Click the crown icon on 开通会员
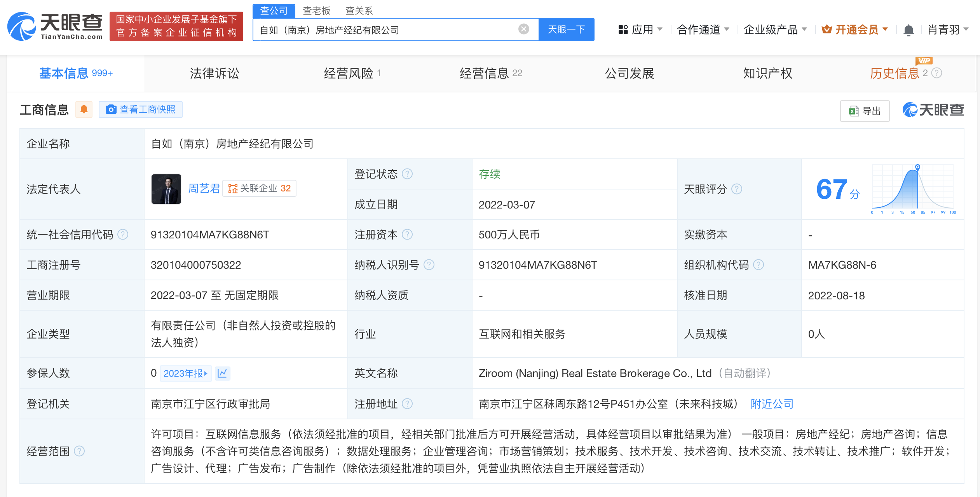980x497 pixels. tap(827, 29)
